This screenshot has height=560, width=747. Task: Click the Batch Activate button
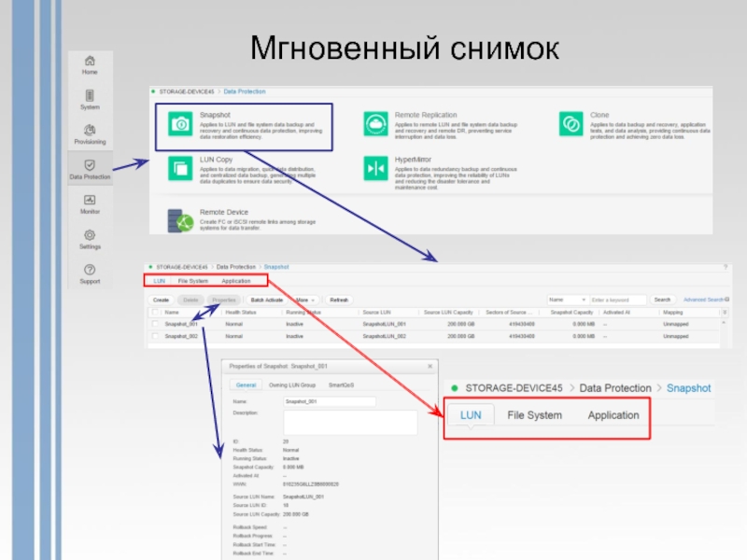tap(267, 300)
